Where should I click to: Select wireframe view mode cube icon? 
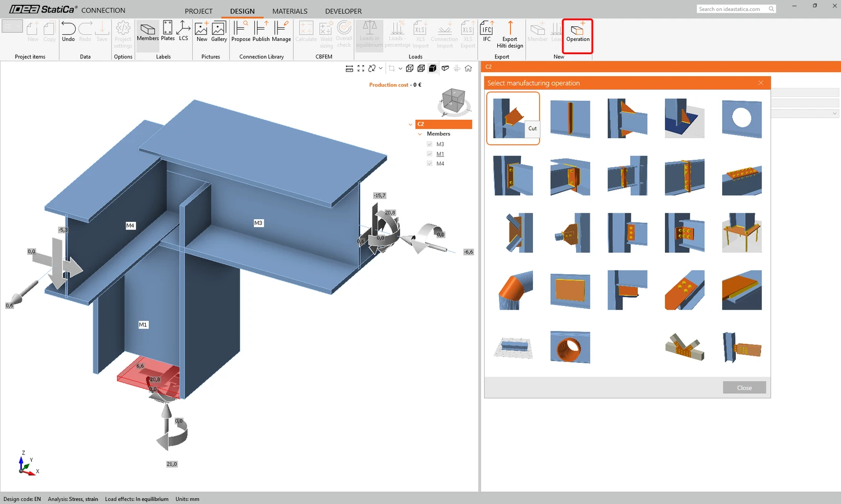tap(410, 68)
